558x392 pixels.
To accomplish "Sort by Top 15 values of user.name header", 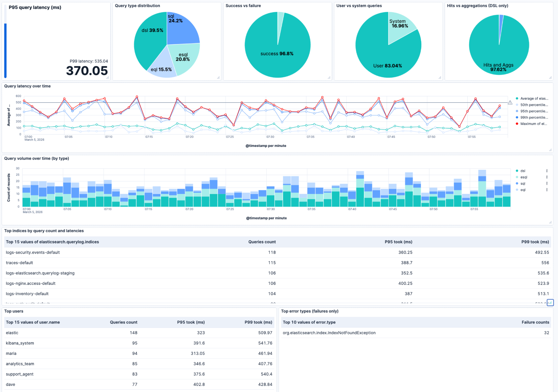I will tap(33, 322).
